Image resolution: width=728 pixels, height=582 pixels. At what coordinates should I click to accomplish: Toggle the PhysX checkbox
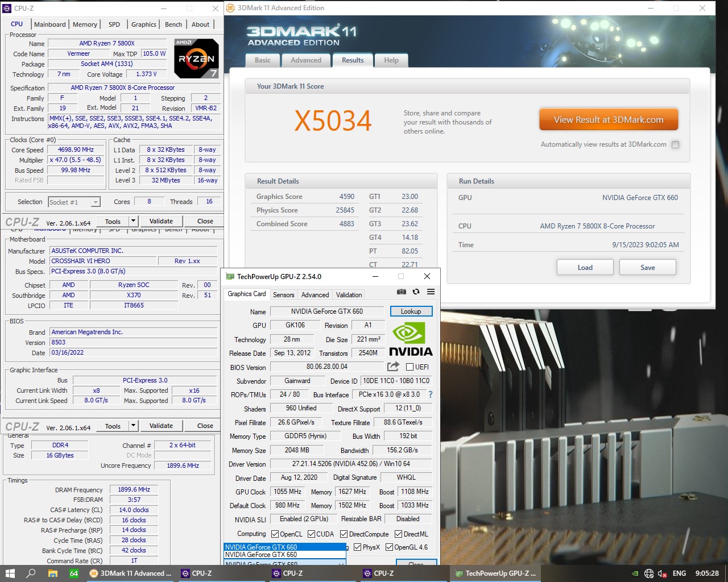358,547
